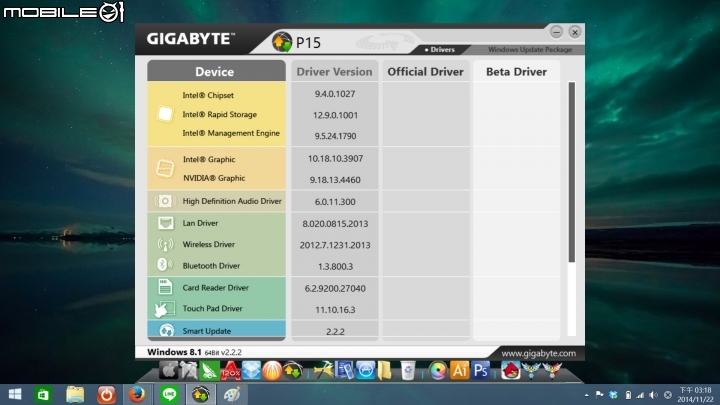Click driver version 12.9.0.1001
This screenshot has height=405, width=720.
tap(335, 115)
